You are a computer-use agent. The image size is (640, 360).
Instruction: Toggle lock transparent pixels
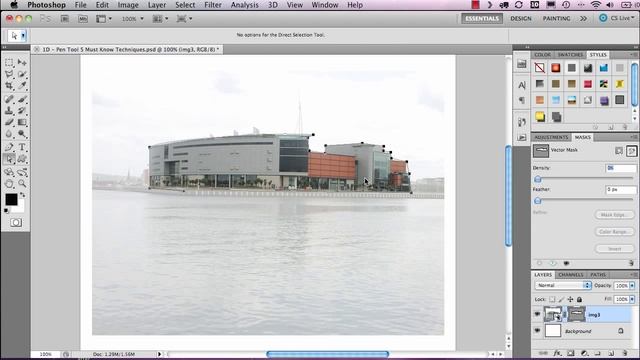coord(552,299)
